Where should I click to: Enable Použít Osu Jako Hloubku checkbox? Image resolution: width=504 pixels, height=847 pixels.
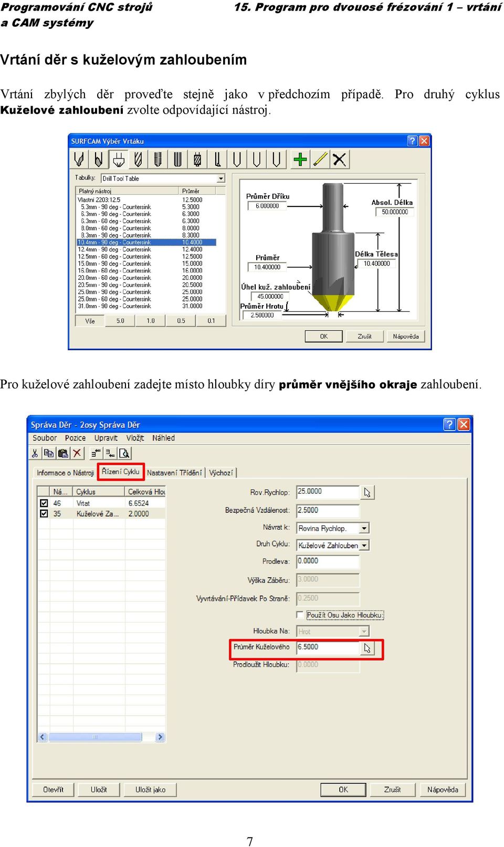click(300, 615)
